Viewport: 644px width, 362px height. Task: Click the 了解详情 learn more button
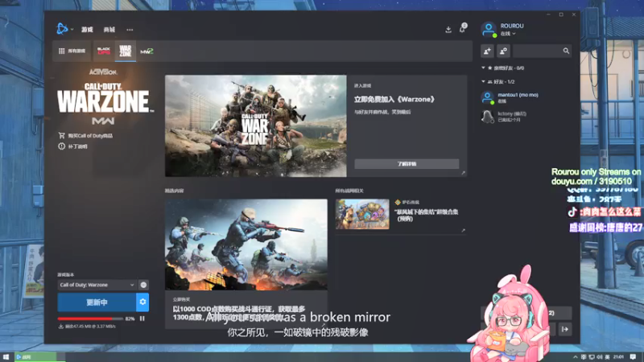point(407,164)
